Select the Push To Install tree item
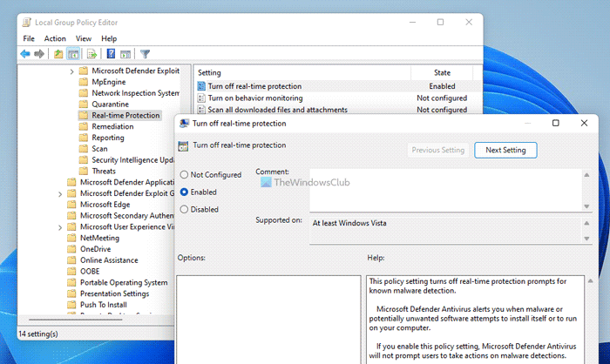 pos(104,305)
